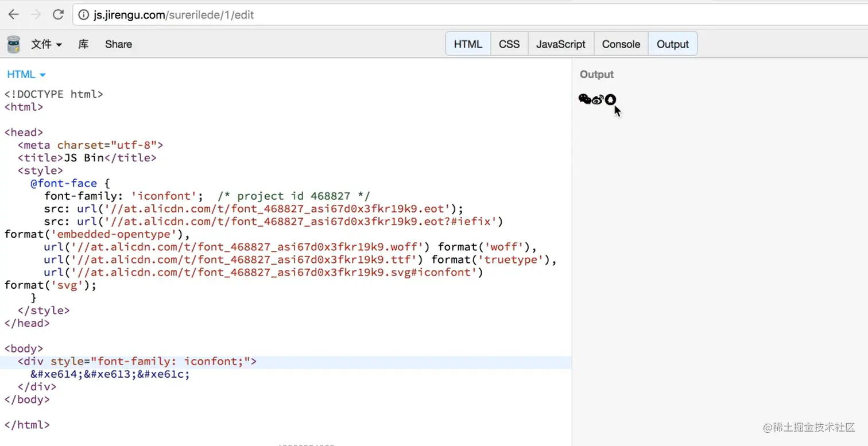Click the div style="font-family: iconfont;" line
Image resolution: width=868 pixels, height=446 pixels.
coord(137,362)
